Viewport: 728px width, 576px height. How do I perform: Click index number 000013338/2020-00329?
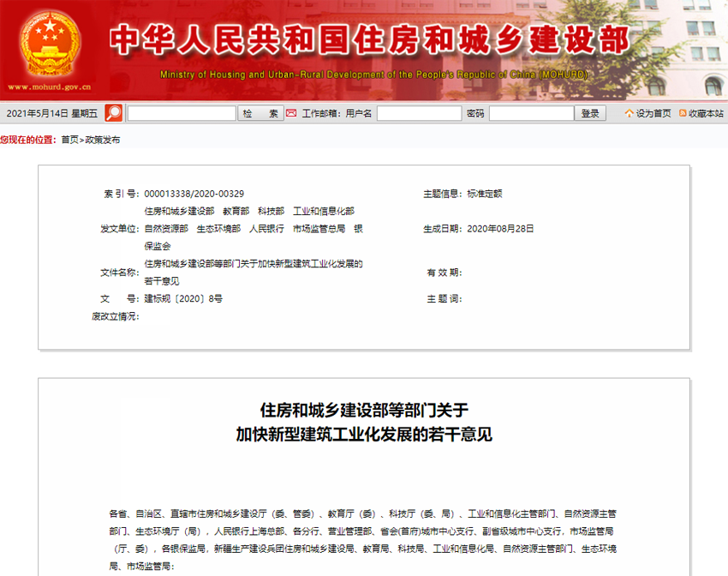(x=194, y=194)
